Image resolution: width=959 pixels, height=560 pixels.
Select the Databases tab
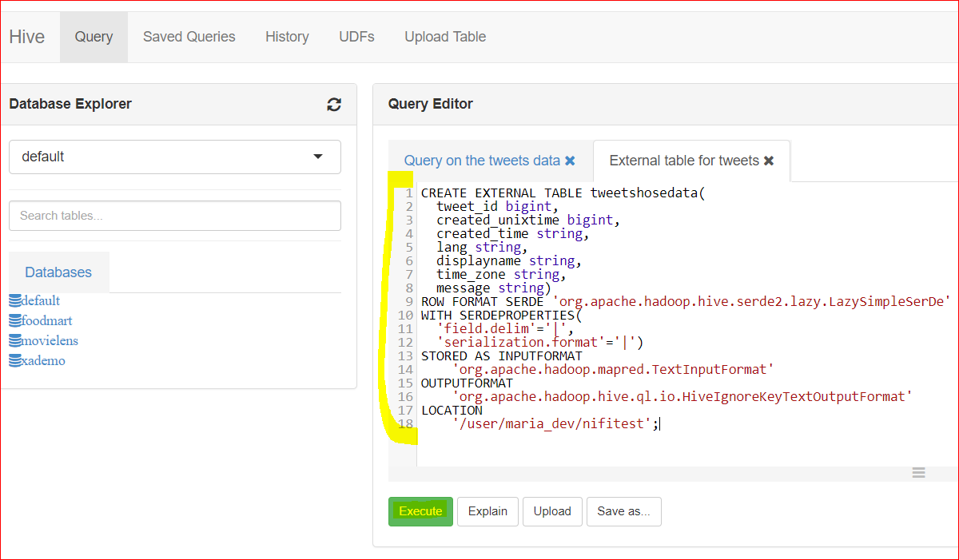point(58,272)
